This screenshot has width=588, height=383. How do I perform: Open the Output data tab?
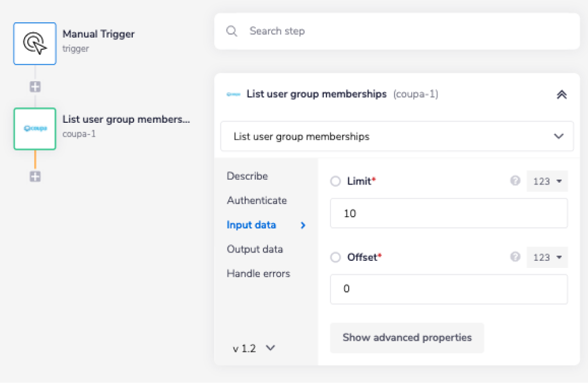tap(255, 249)
